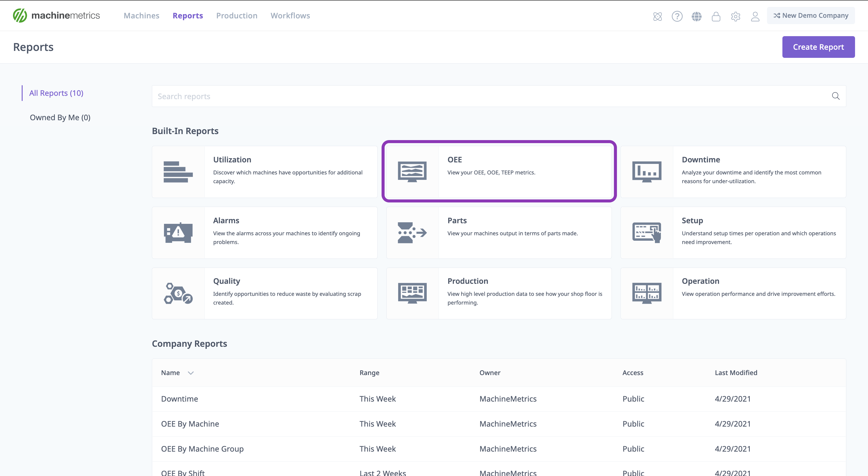
Task: Open the Setup built-in report title
Action: (692, 220)
